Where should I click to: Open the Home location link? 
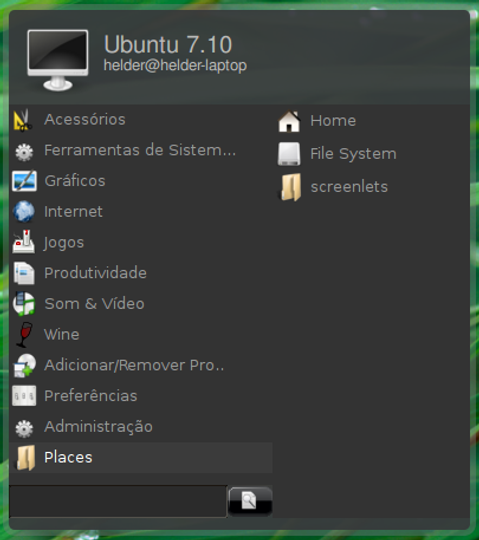(x=333, y=121)
